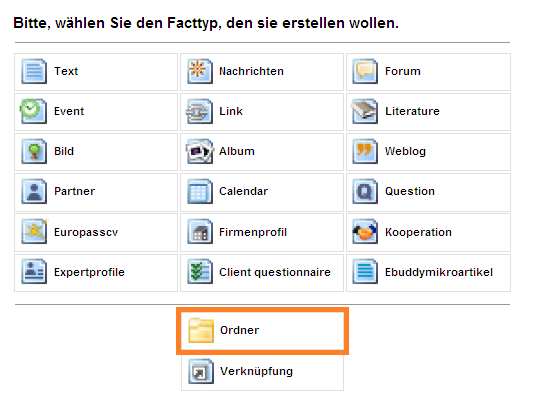533x411 pixels.
Task: Select the Firmenprofil building icon
Action: tap(200, 232)
